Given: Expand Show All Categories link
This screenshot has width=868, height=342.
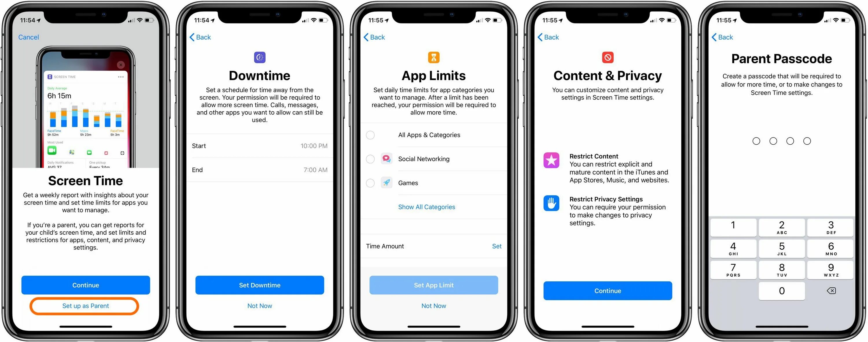Looking at the screenshot, I should click(x=433, y=207).
